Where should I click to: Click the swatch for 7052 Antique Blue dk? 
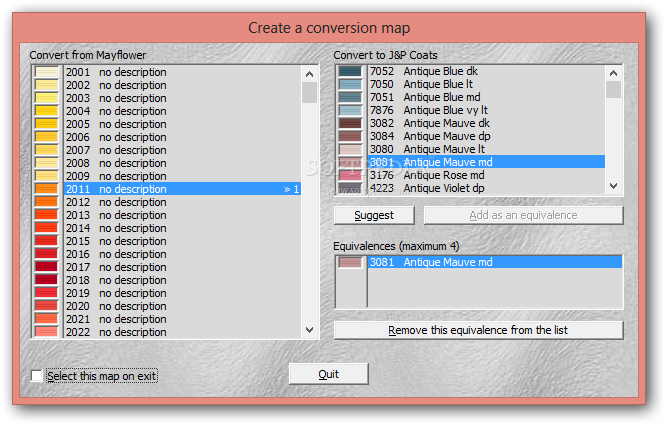click(x=350, y=71)
